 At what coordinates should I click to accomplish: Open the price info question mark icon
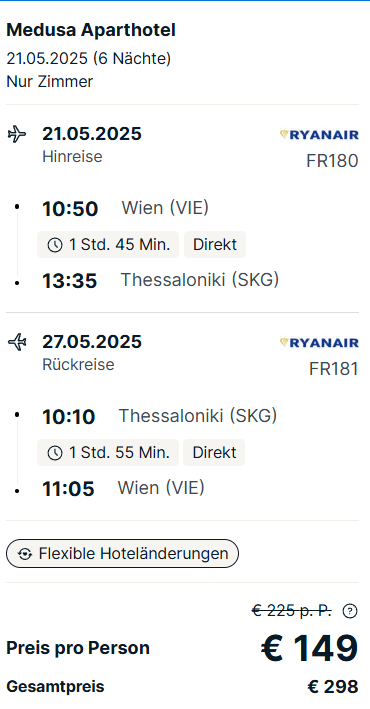350,611
